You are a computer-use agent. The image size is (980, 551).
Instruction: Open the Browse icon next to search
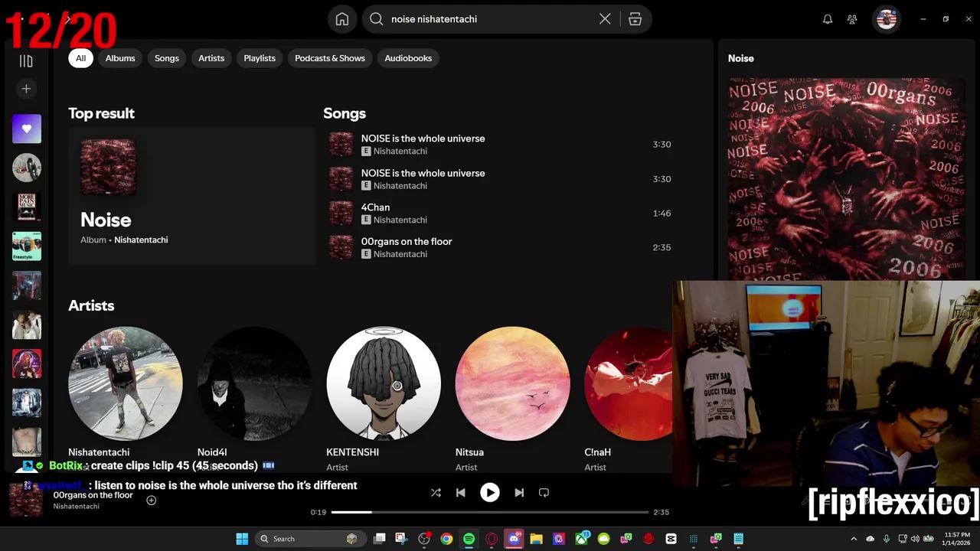coord(635,19)
